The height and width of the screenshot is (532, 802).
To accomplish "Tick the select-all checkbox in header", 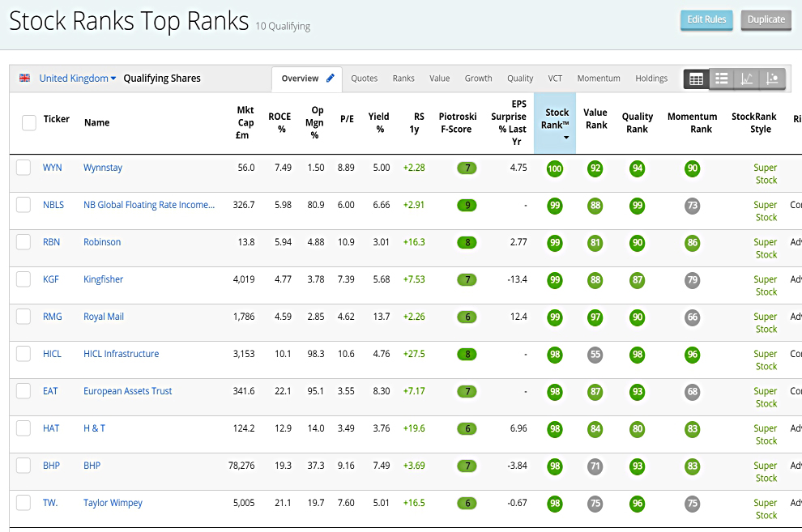I will click(29, 122).
